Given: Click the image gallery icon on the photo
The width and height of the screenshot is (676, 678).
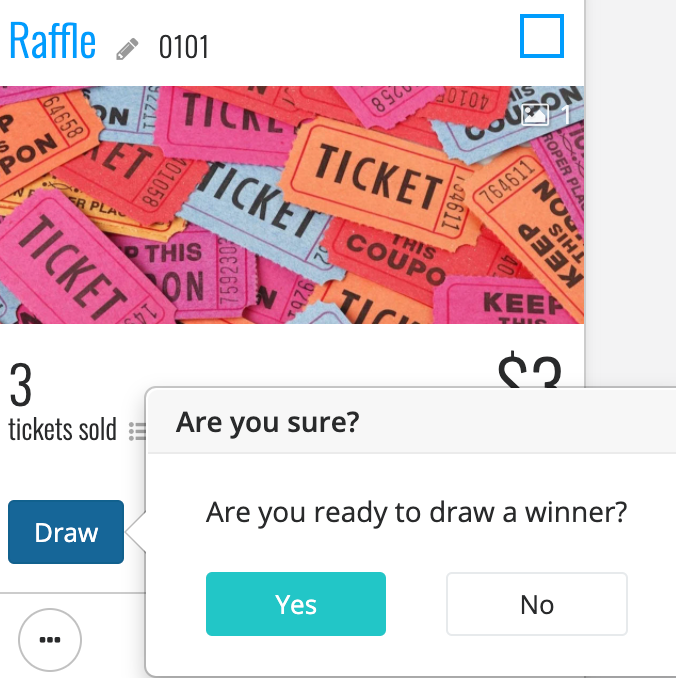Looking at the screenshot, I should (x=535, y=115).
